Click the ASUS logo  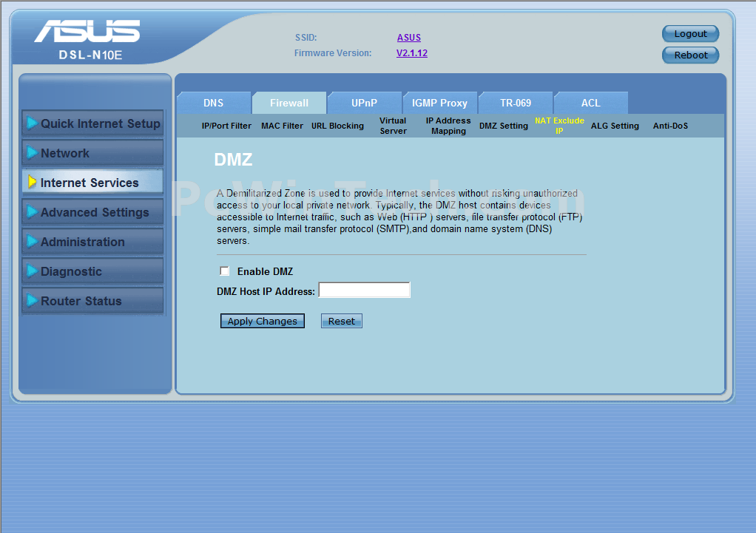87,31
